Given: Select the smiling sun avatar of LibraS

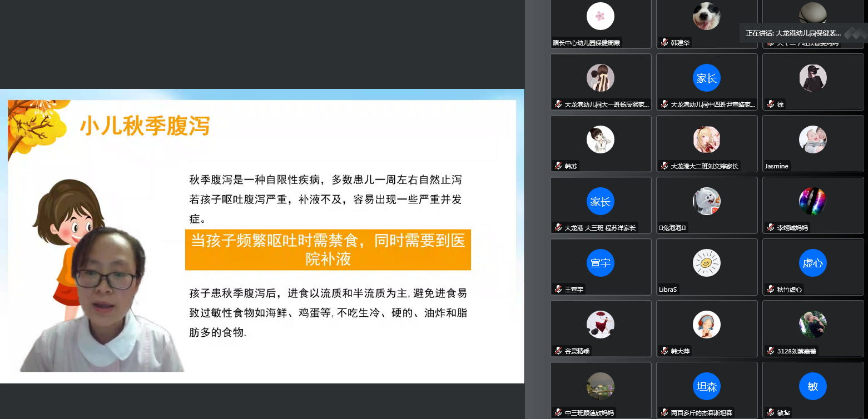Looking at the screenshot, I should point(707,263).
